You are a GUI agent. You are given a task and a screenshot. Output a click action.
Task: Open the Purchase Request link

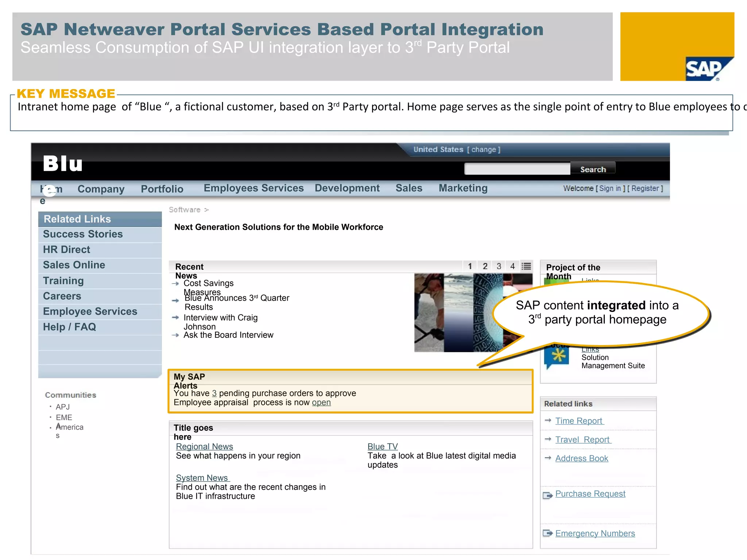point(590,494)
